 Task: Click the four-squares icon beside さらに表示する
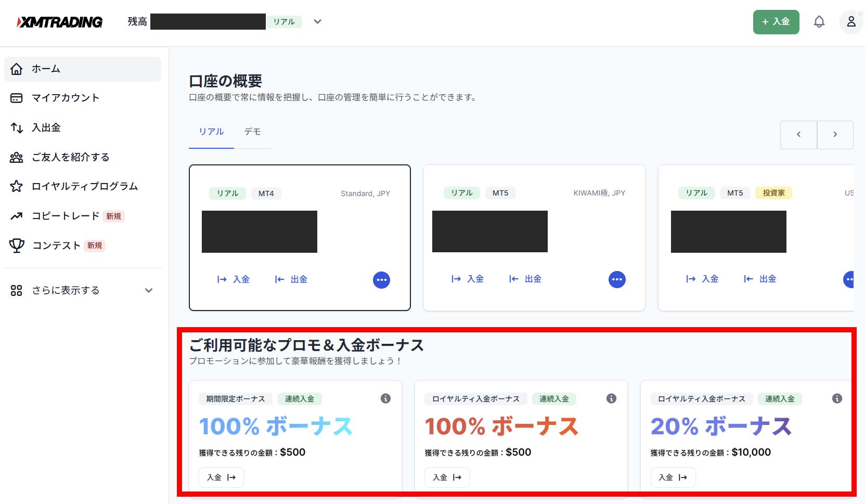(17, 290)
